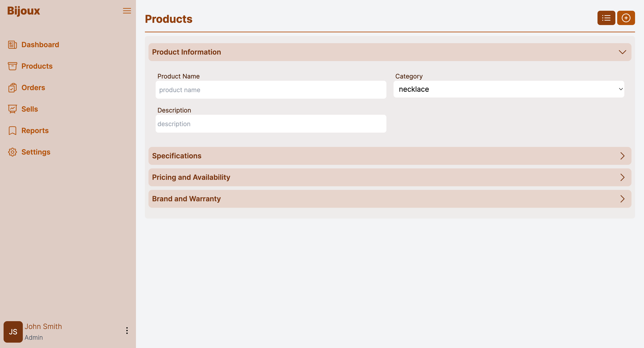The width and height of the screenshot is (644, 348).
Task: Open the Reports menu item
Action: coord(35,131)
